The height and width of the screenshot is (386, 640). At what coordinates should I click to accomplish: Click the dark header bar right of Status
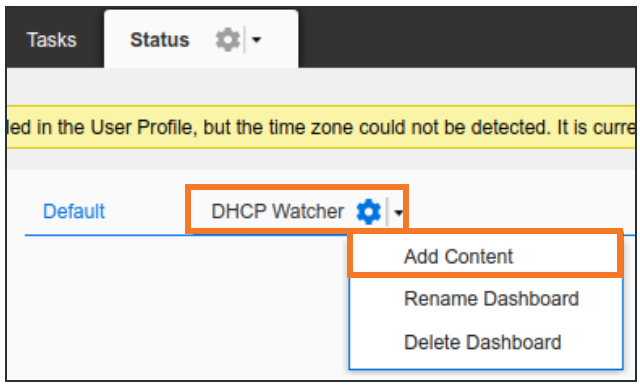[x=465, y=38]
